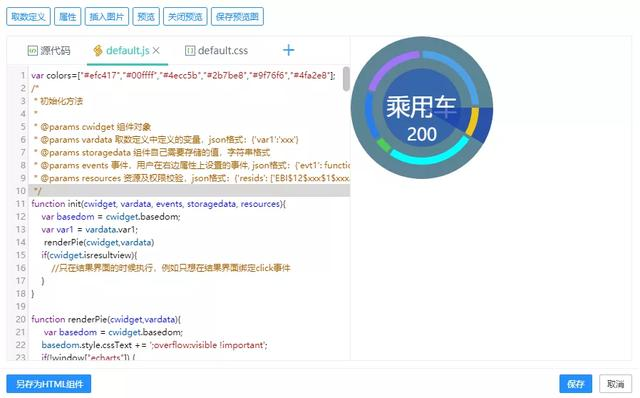Open the 取数定义 dialog
The image size is (640, 398).
(28, 17)
